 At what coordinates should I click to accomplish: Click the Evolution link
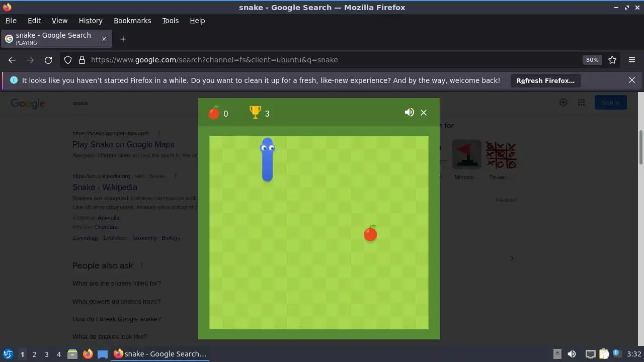click(x=115, y=238)
